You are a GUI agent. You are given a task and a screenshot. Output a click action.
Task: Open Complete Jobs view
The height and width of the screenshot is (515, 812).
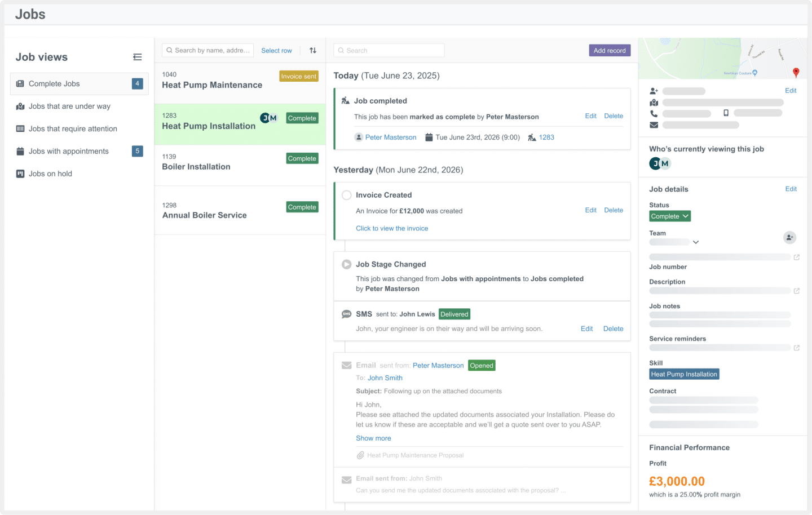tap(80, 84)
